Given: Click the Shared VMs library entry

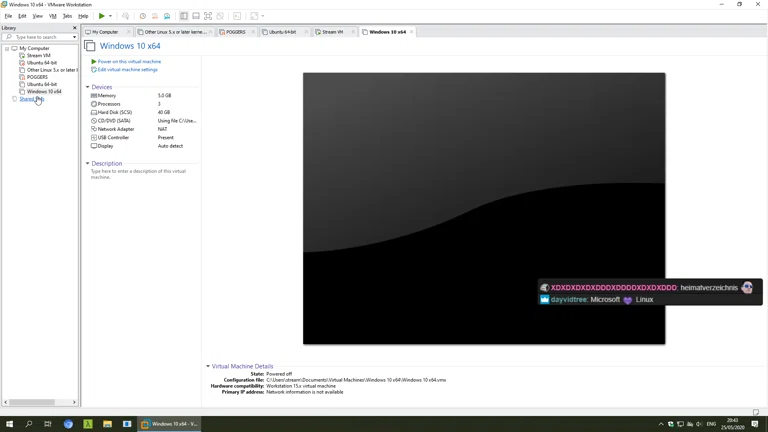Looking at the screenshot, I should [x=31, y=99].
